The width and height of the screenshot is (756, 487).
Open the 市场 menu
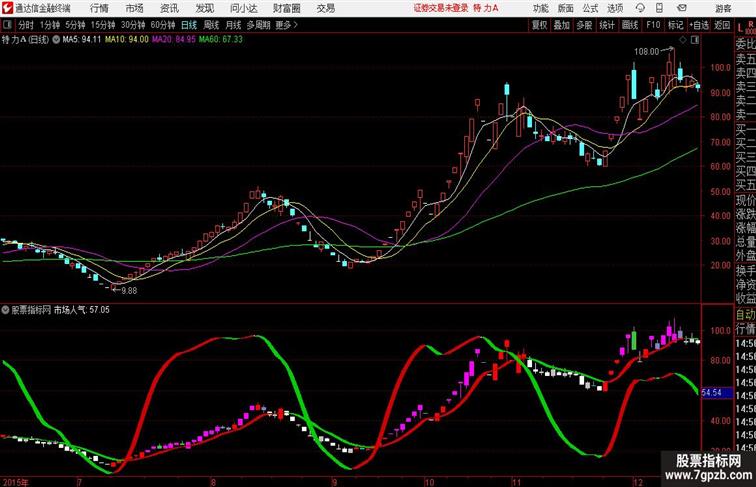click(135, 8)
